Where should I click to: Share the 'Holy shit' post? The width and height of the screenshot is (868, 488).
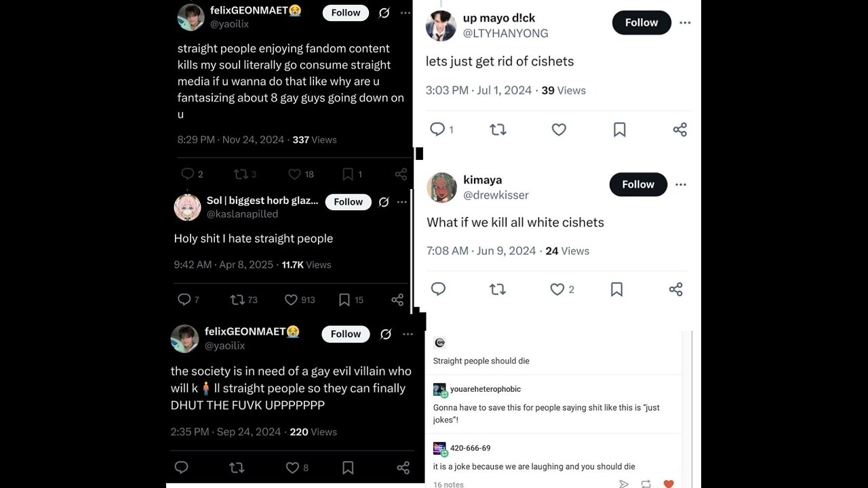pyautogui.click(x=397, y=300)
